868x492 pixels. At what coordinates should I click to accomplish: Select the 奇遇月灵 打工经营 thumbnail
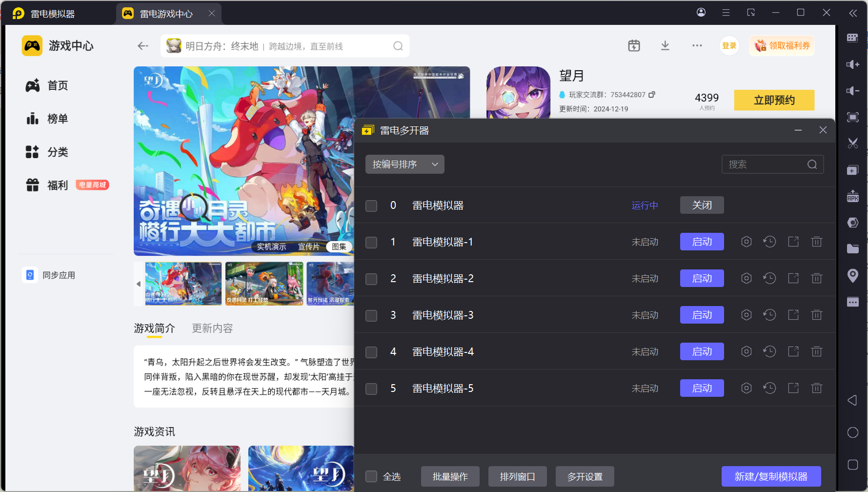point(264,284)
